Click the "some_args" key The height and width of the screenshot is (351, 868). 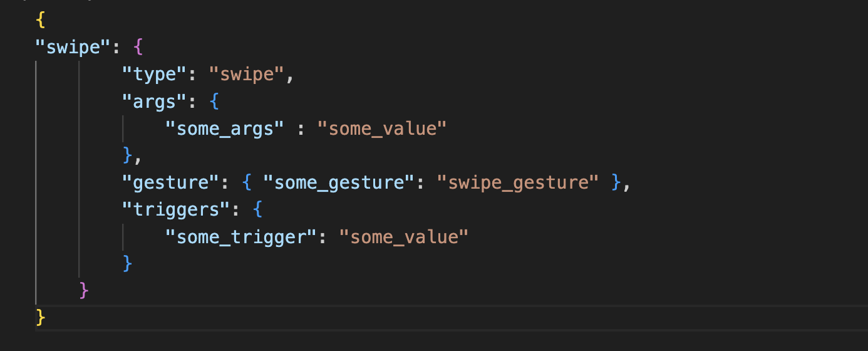(x=225, y=128)
